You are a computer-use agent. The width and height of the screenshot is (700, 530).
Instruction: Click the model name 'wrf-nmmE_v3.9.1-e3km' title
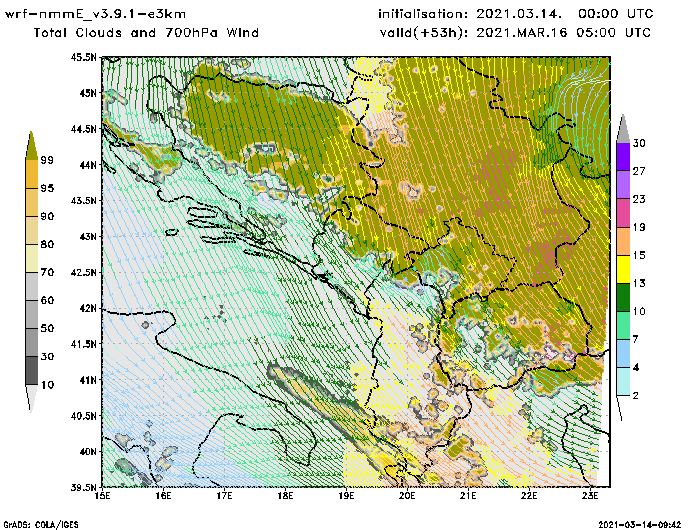pos(95,14)
